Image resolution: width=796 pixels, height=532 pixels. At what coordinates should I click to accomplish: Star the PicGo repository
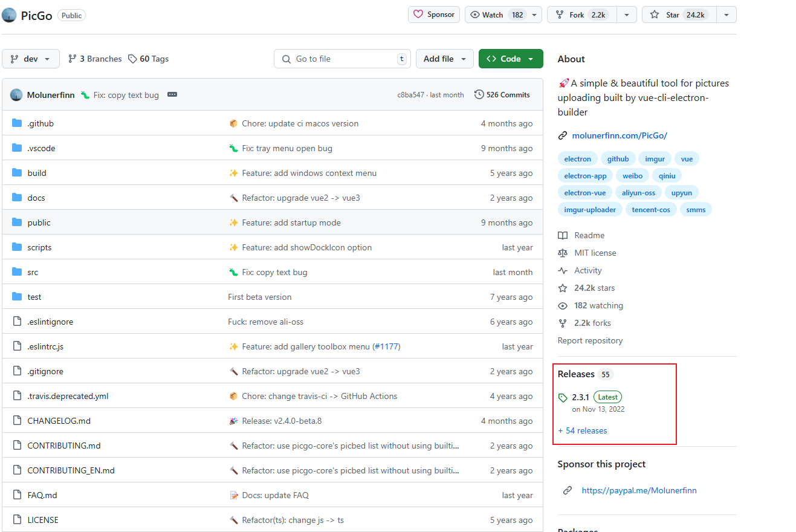pos(679,15)
